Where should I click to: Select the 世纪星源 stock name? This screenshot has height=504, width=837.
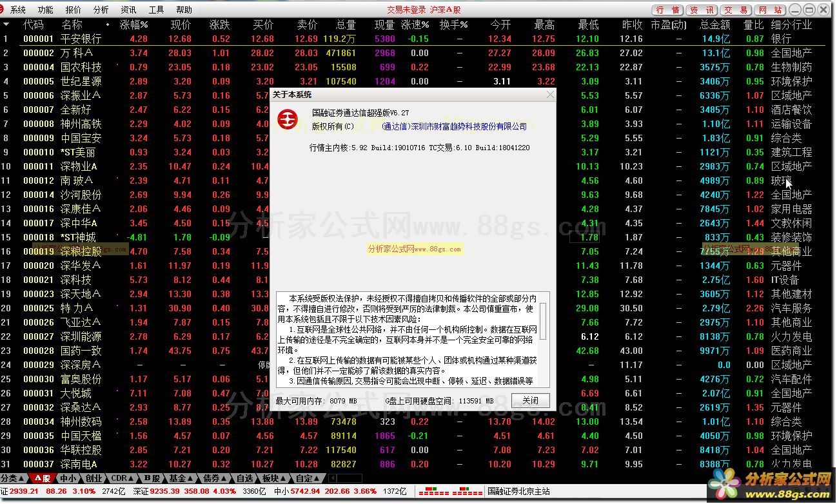pyautogui.click(x=81, y=81)
